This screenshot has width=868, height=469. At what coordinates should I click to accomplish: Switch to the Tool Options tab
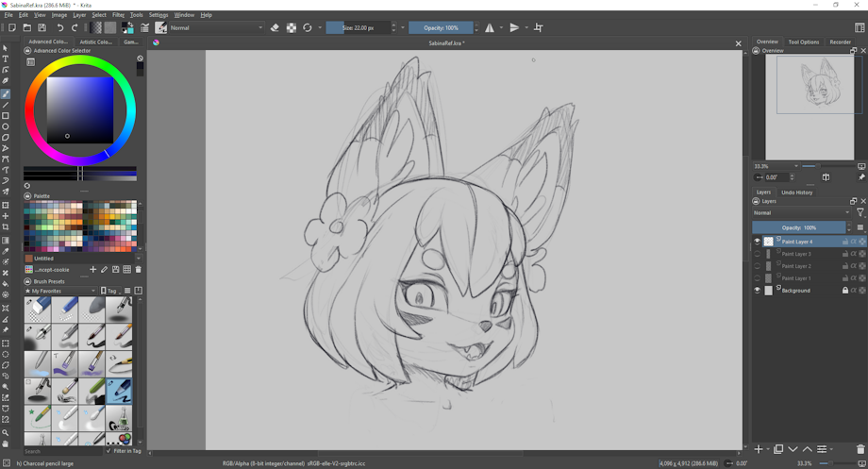(803, 42)
